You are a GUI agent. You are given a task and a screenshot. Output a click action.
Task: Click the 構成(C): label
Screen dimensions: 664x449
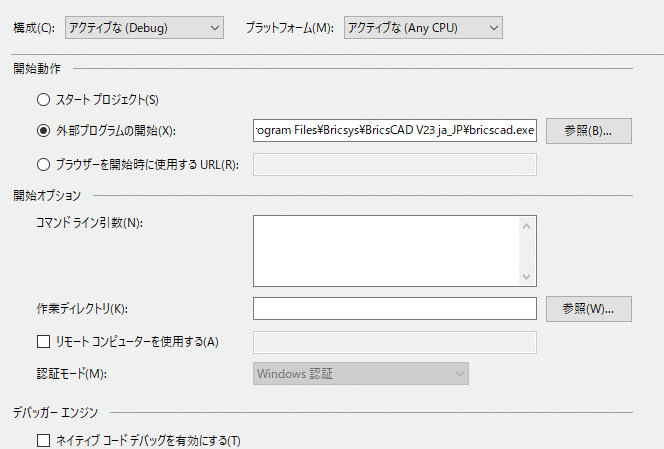coord(34,28)
